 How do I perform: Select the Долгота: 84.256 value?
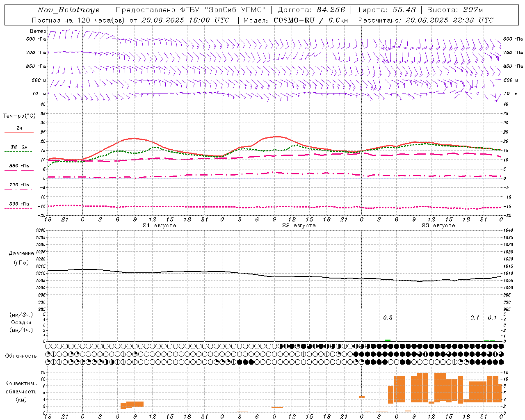pyautogui.click(x=311, y=10)
